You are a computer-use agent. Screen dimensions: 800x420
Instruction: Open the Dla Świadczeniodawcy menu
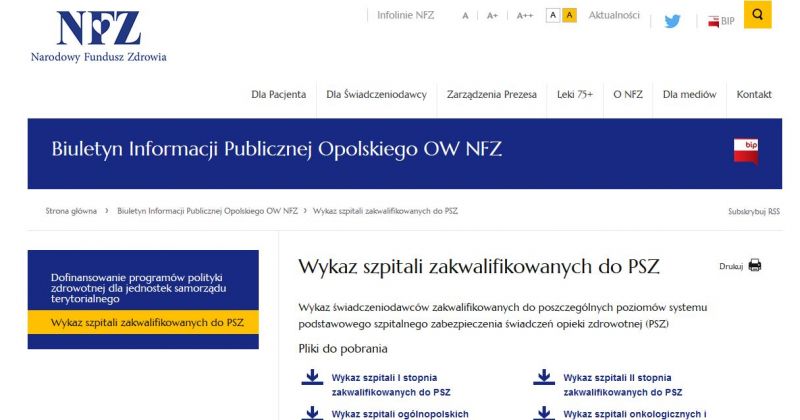point(376,94)
